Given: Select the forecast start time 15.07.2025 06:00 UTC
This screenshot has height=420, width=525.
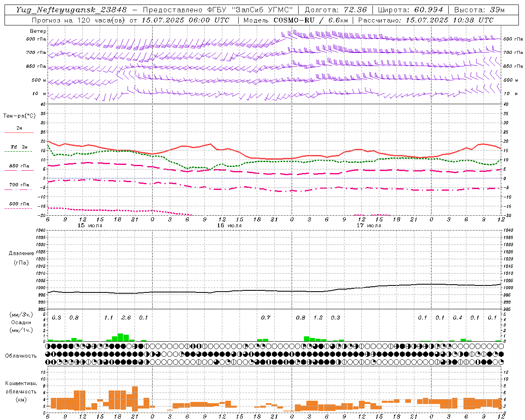Looking at the screenshot, I should [185, 20].
